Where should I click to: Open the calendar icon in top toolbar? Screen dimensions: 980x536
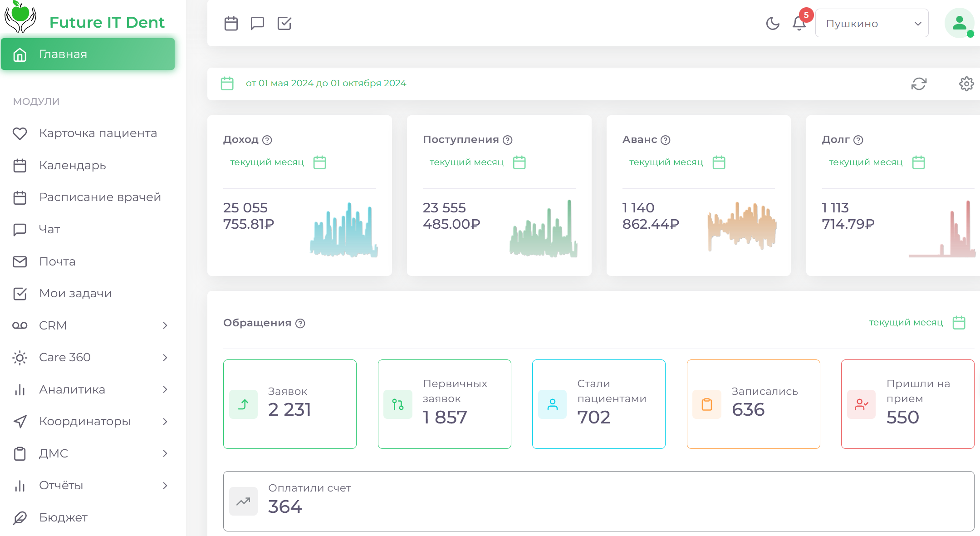(x=231, y=23)
